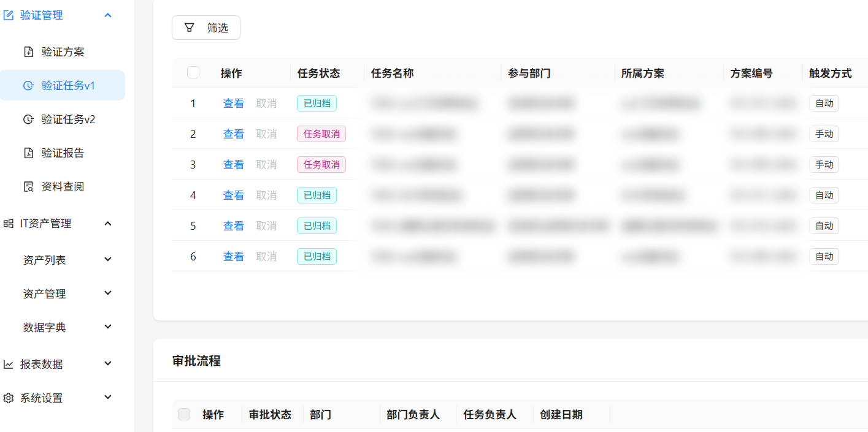
Task: Click the 验证报告 file icon
Action: [x=28, y=153]
